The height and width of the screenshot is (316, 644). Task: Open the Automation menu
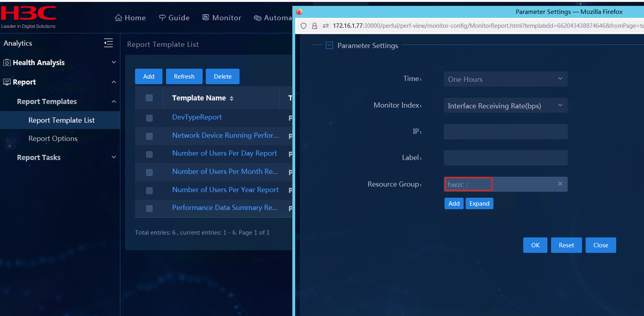tap(273, 18)
